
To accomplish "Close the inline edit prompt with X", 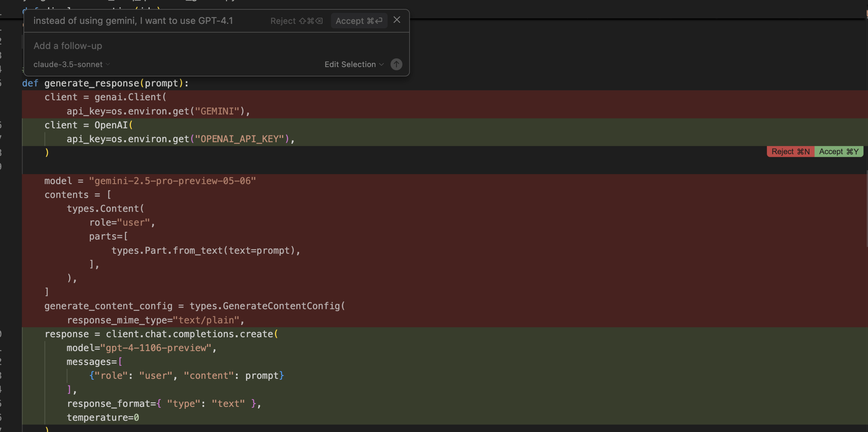I will pos(397,20).
